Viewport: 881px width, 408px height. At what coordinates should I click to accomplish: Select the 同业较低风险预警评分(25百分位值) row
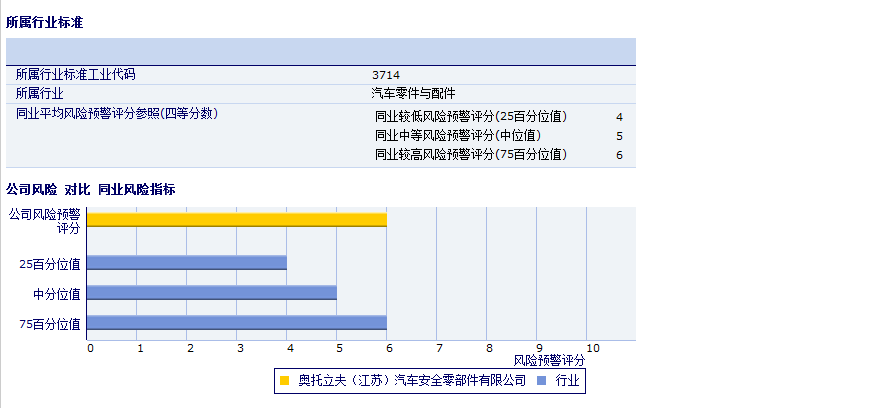click(471, 117)
